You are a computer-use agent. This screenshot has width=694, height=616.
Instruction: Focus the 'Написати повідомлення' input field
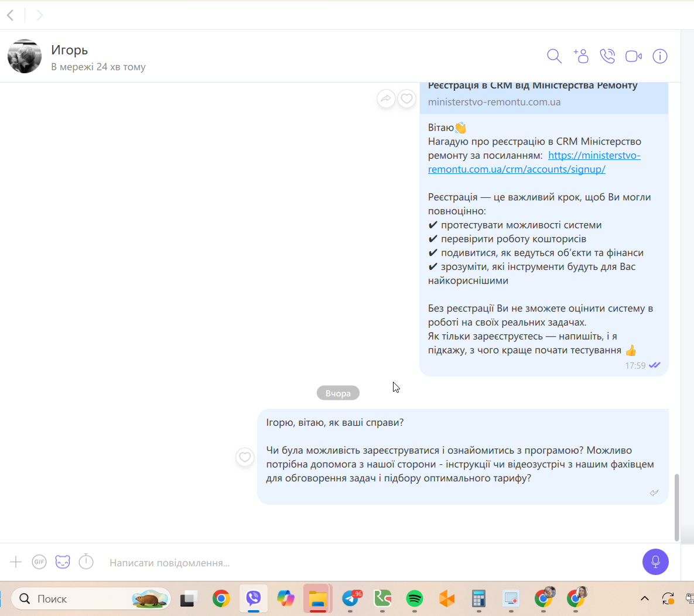pyautogui.click(x=372, y=563)
